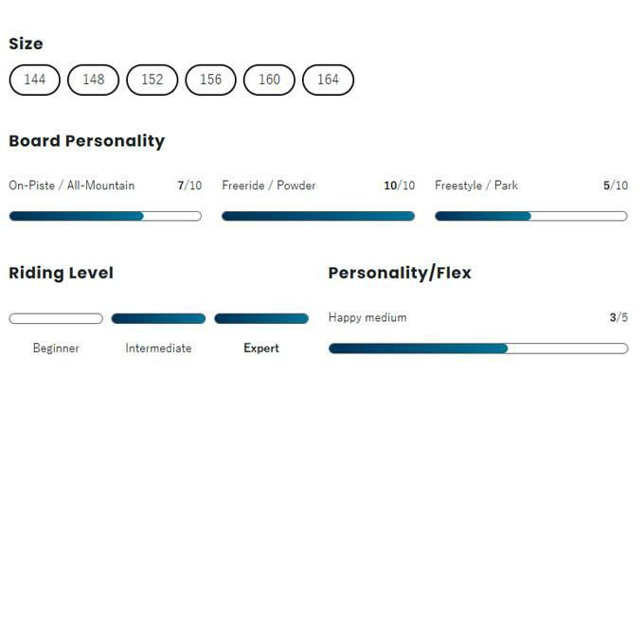Click the On-Piste / All-Mountain rating bar
This screenshot has height=644, width=644.
tap(105, 216)
